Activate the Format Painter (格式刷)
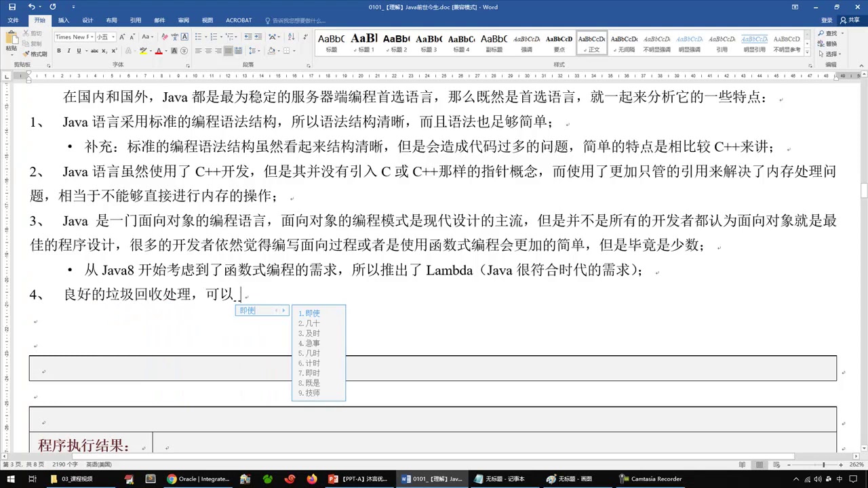The height and width of the screenshot is (488, 868). tap(35, 54)
